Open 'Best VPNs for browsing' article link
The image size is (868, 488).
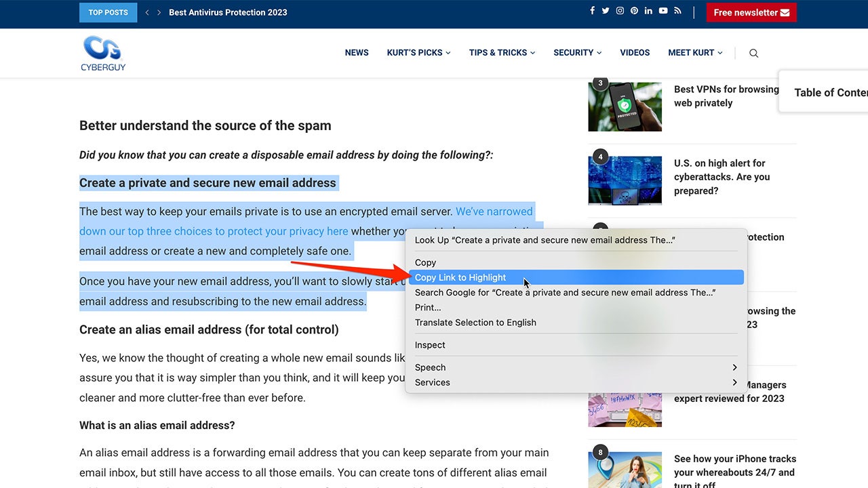(726, 96)
